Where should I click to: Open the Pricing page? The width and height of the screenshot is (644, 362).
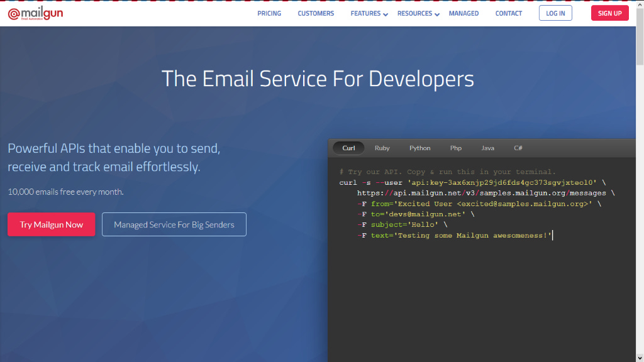[x=269, y=14]
